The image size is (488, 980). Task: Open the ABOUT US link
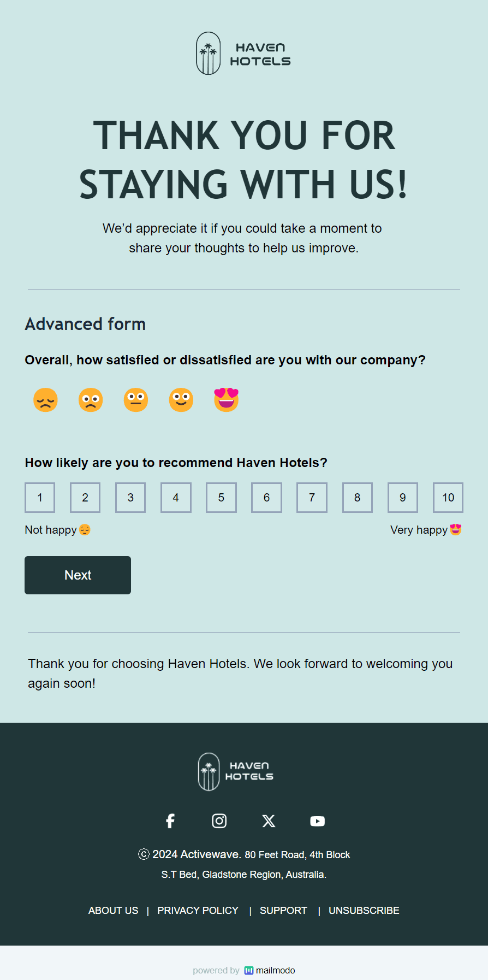click(113, 910)
